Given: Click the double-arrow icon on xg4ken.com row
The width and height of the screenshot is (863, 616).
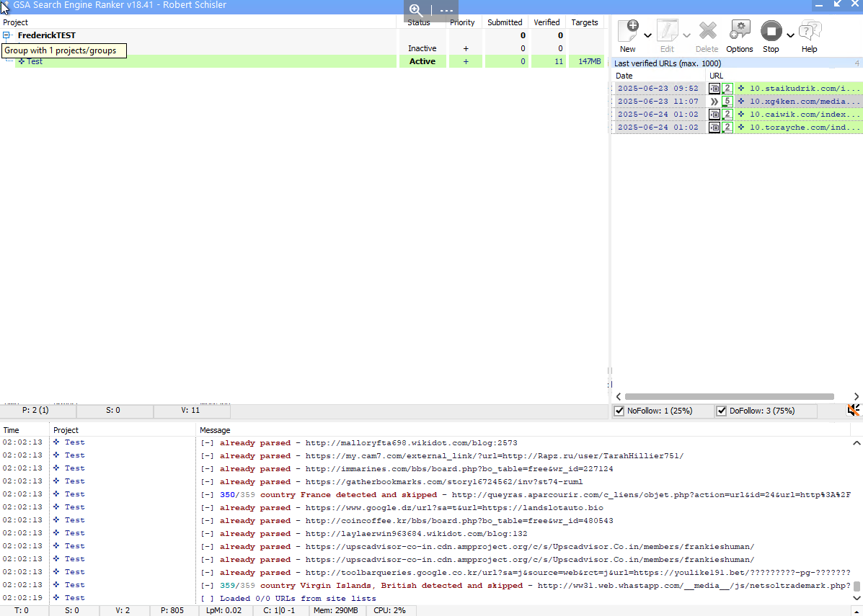Looking at the screenshot, I should pos(714,101).
